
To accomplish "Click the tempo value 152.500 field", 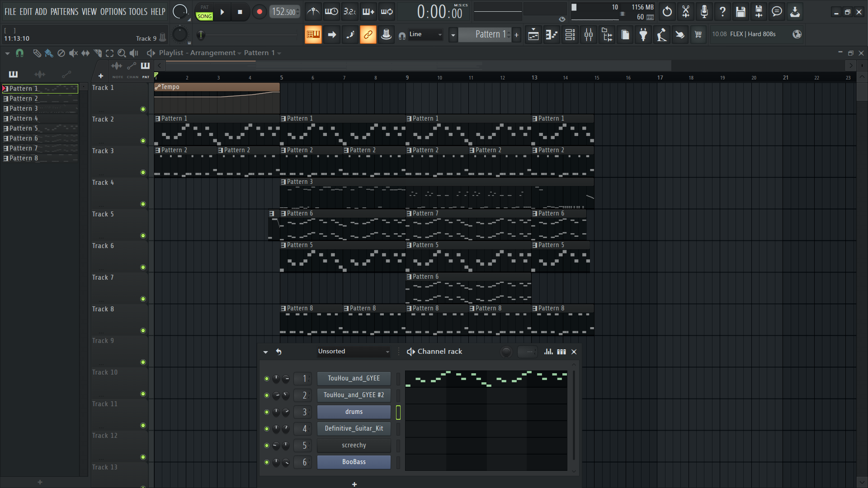I will pos(284,12).
